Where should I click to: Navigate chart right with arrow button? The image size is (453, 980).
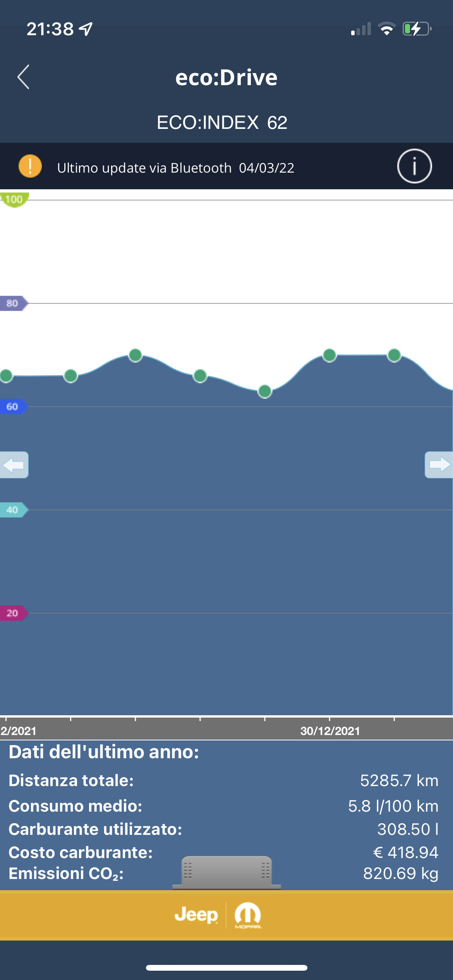439,464
